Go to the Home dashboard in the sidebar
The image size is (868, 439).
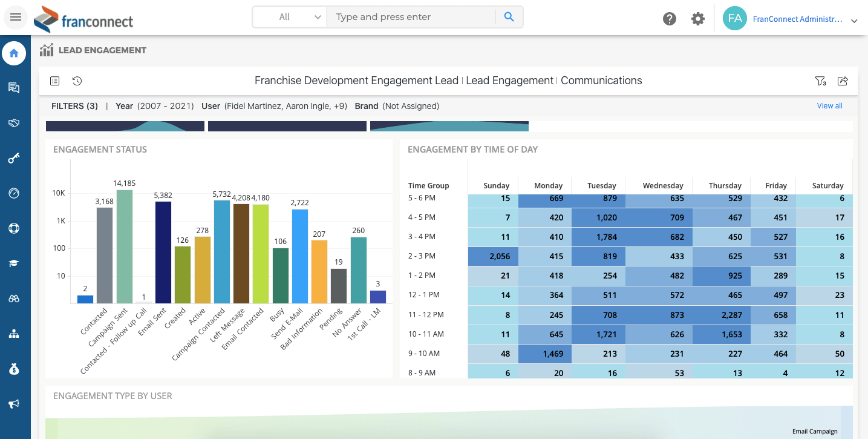[14, 53]
